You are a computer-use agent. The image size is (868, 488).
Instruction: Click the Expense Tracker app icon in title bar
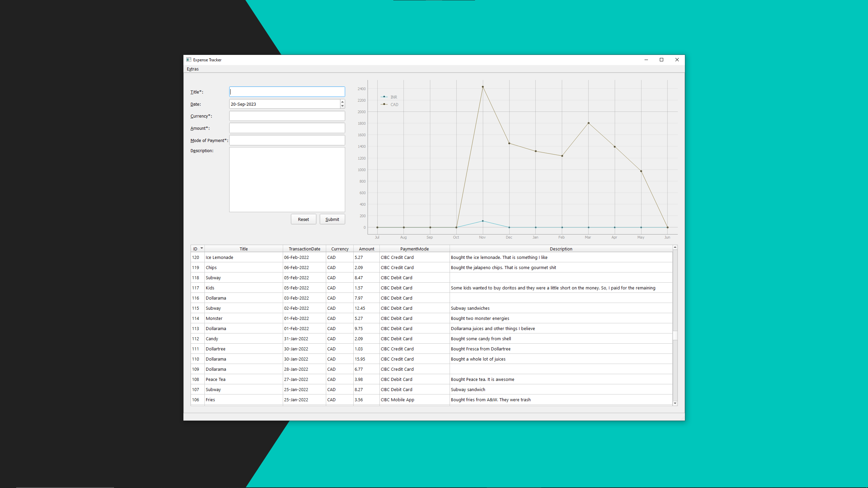tap(189, 60)
